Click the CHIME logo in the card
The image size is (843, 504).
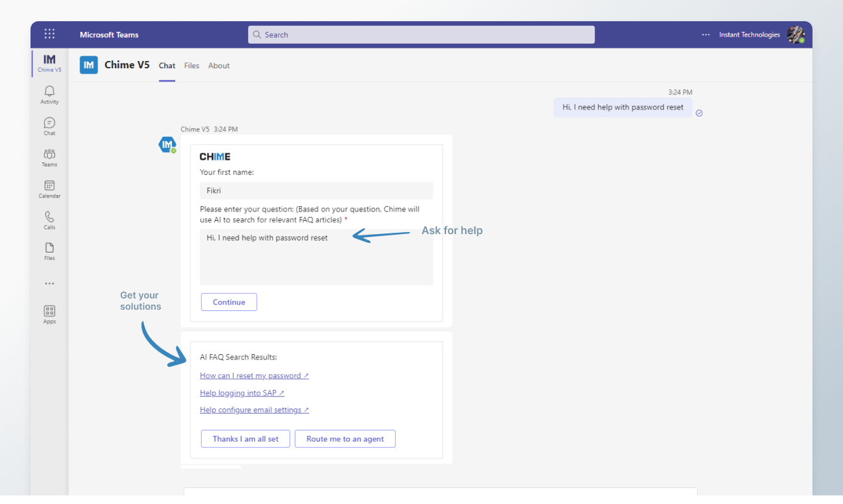[x=215, y=157]
